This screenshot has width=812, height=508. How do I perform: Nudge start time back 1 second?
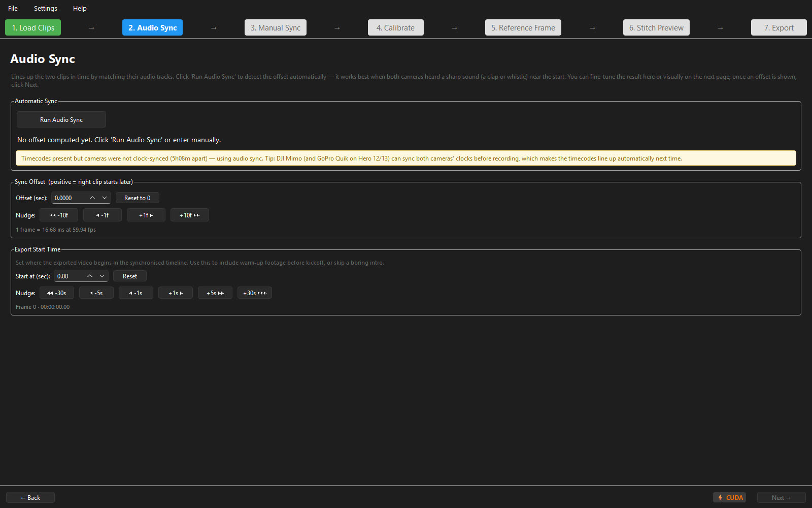[136, 293]
